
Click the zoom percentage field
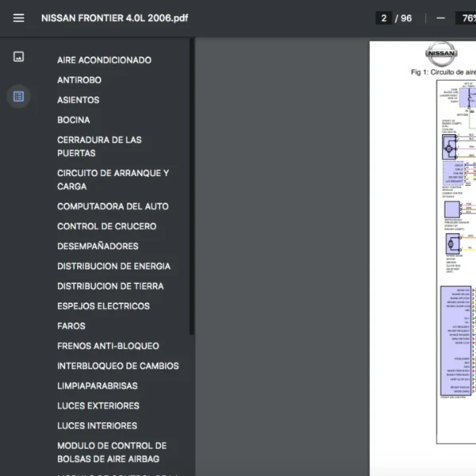point(466,18)
